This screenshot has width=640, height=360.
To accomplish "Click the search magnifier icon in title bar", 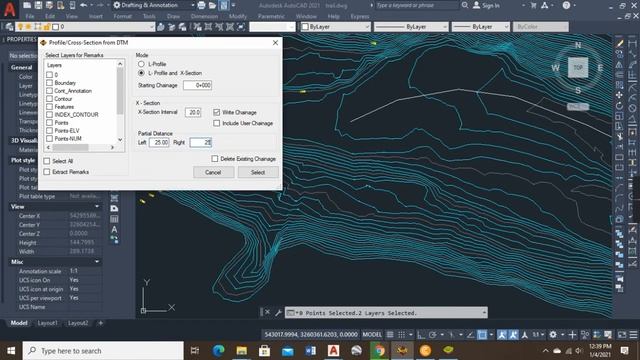I will click(x=465, y=5).
